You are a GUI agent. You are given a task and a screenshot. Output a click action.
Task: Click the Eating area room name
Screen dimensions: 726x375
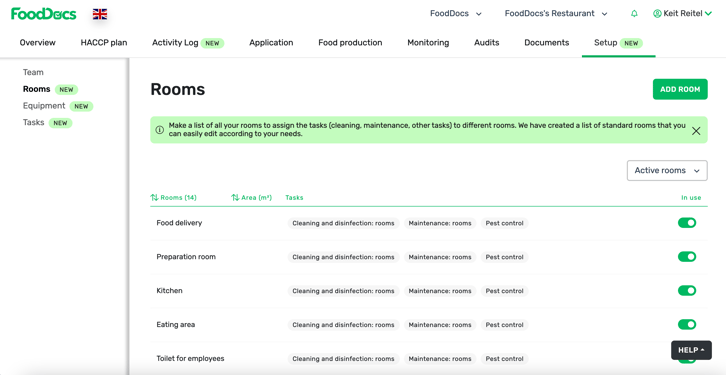pyautogui.click(x=175, y=325)
